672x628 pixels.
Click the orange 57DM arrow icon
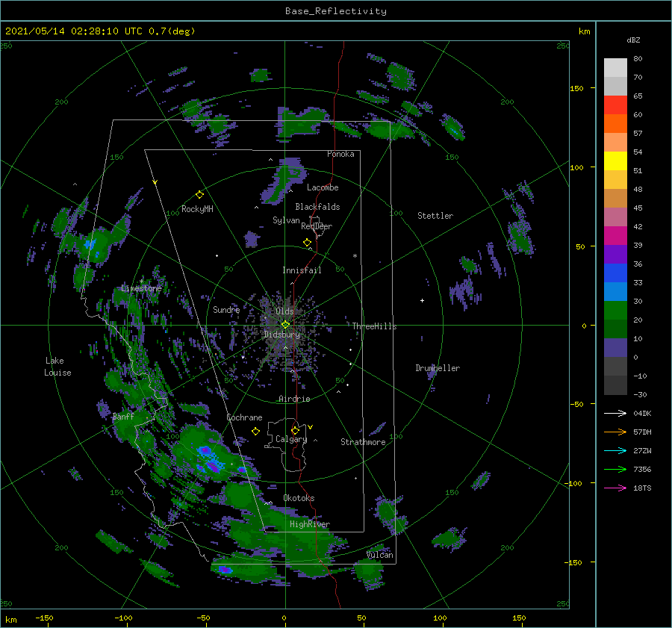pyautogui.click(x=615, y=432)
